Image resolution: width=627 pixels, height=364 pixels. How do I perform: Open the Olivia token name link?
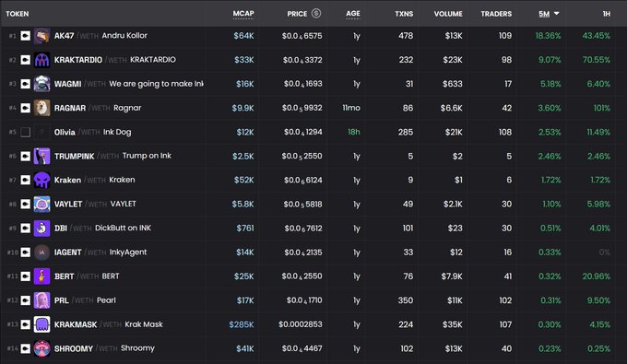click(x=65, y=132)
